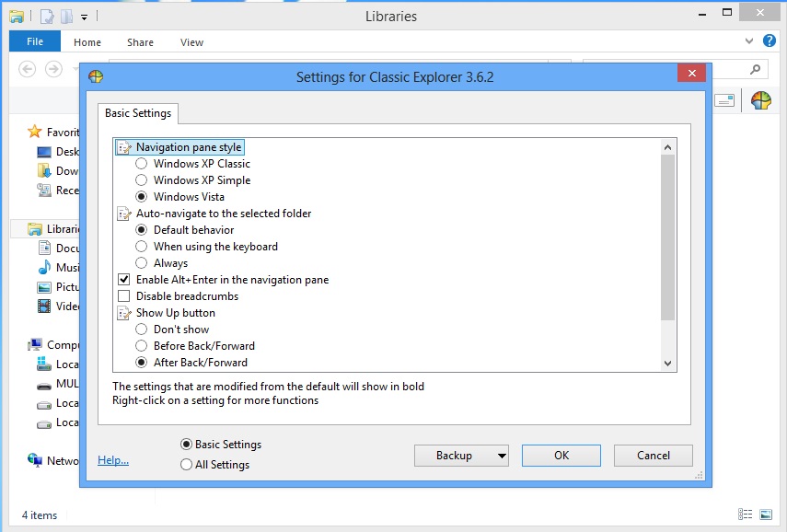Image resolution: width=787 pixels, height=532 pixels.
Task: Expand the ribbon with the chevron
Action: [x=749, y=41]
